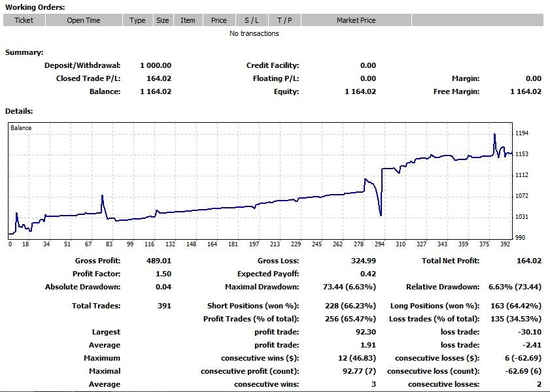Click the Profit Trades value 256 (65.47%)
The image size is (550, 392).
point(351,319)
